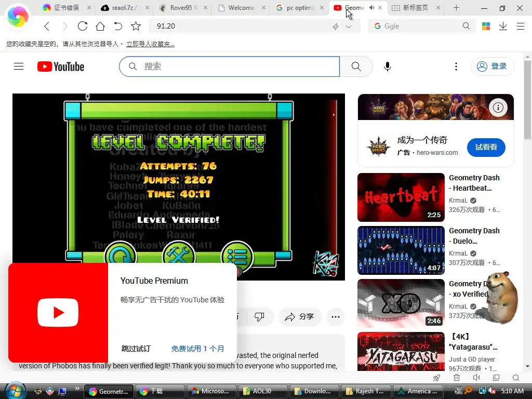
Task: Click the YouTube logo
Action: click(x=61, y=66)
